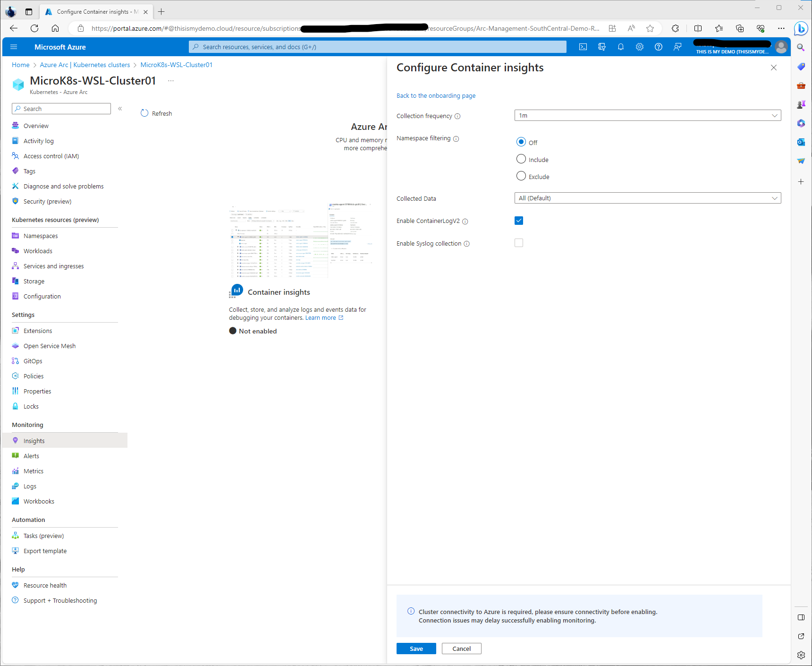Image resolution: width=812 pixels, height=666 pixels.
Task: Uncheck the Enable ContainerLogV2 checkbox
Action: tap(519, 221)
